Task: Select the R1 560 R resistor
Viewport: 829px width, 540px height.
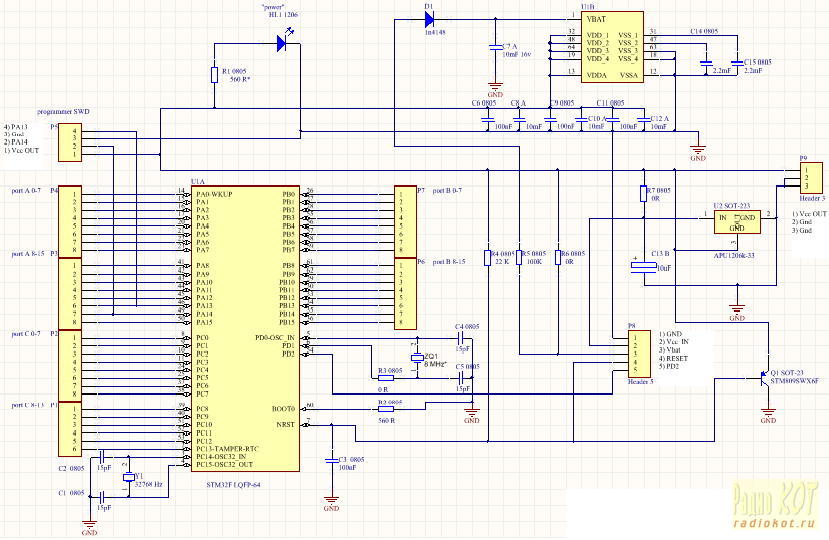Action: click(x=213, y=75)
